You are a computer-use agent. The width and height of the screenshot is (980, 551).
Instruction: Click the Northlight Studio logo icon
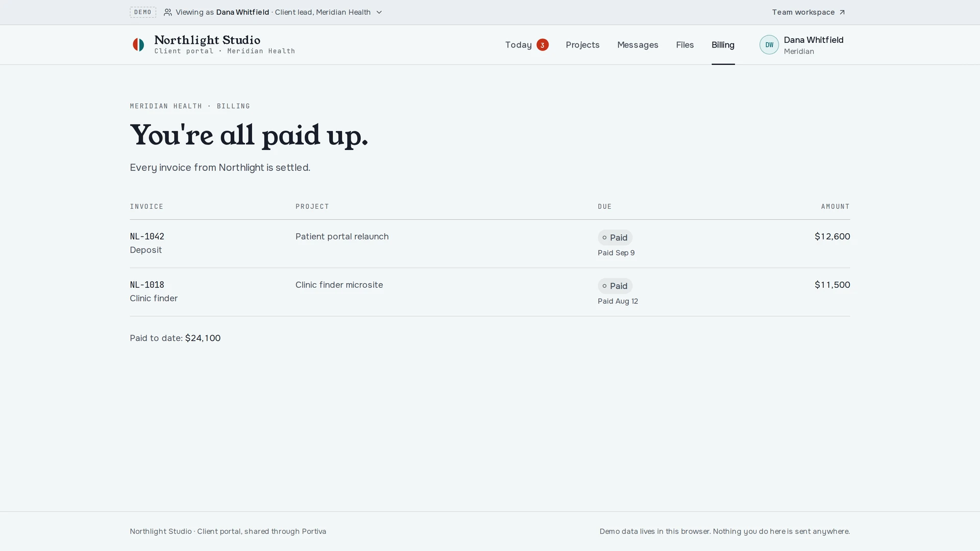[138, 45]
